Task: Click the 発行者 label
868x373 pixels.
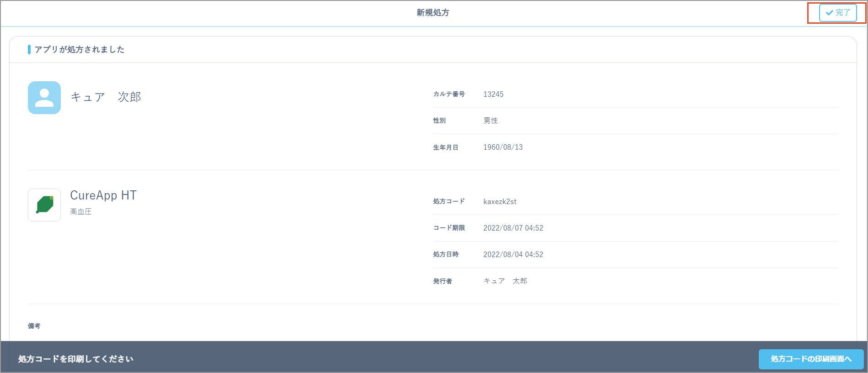Action: point(442,281)
